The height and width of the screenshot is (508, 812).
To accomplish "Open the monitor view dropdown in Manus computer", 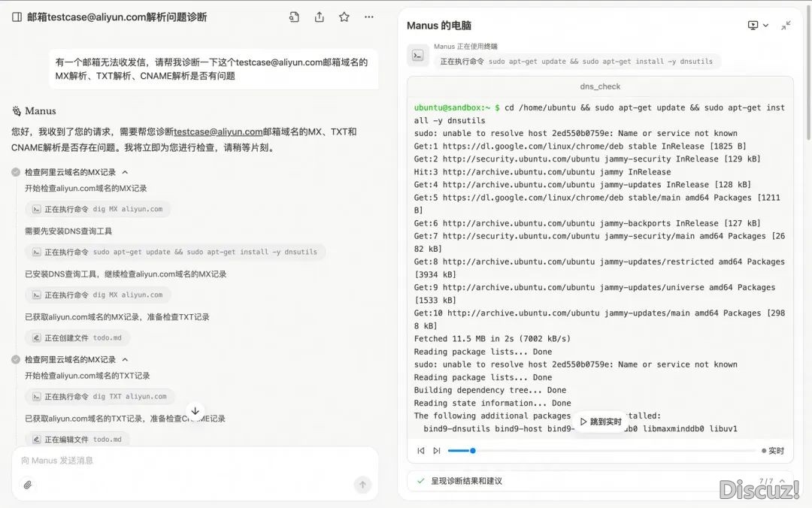I will 758,26.
